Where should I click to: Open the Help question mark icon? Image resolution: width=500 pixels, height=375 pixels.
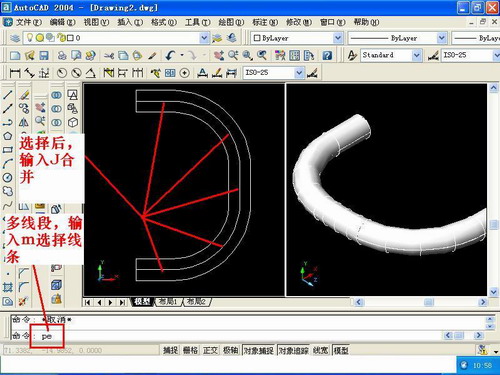[x=327, y=55]
